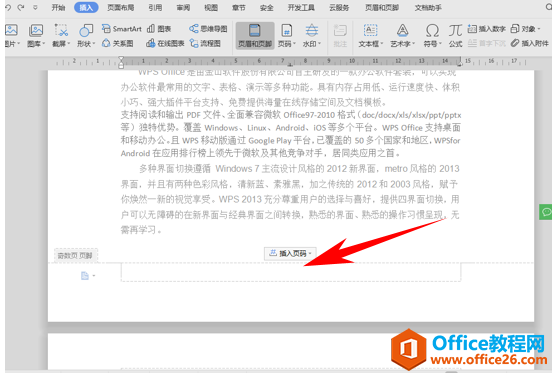Click the 公式 pi equation icon
The width and height of the screenshot is (554, 377).
tap(455, 31)
